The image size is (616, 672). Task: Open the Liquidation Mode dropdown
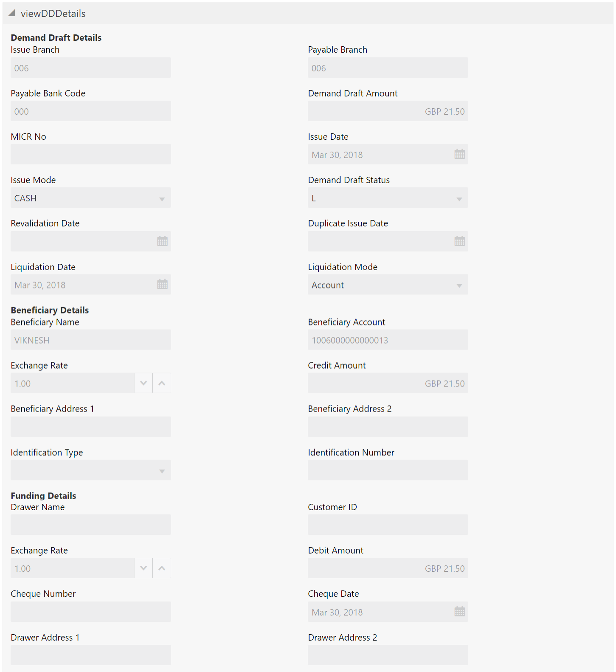tap(388, 285)
